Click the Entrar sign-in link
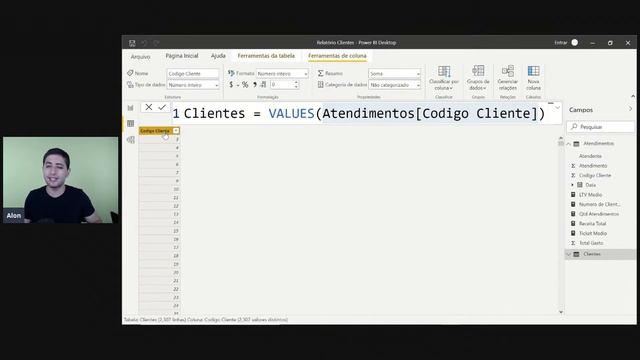The width and height of the screenshot is (640, 360). point(560,42)
